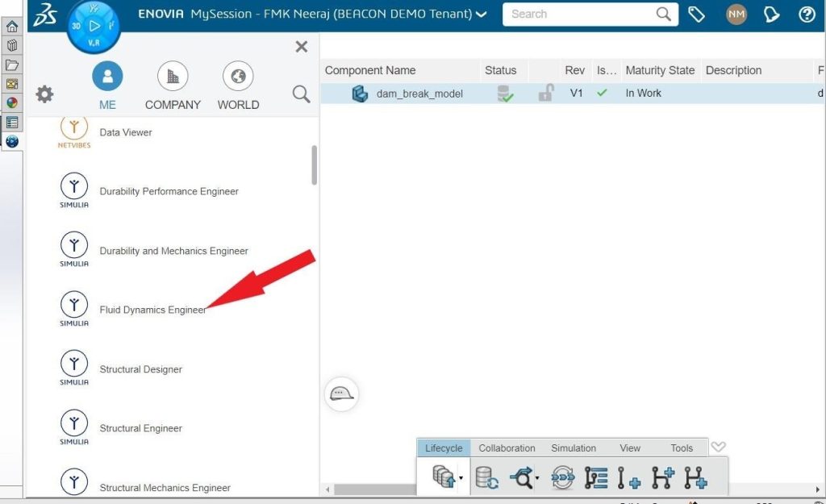Search apps with the panel magnifier
Image resolution: width=826 pixels, height=504 pixels.
(301, 94)
